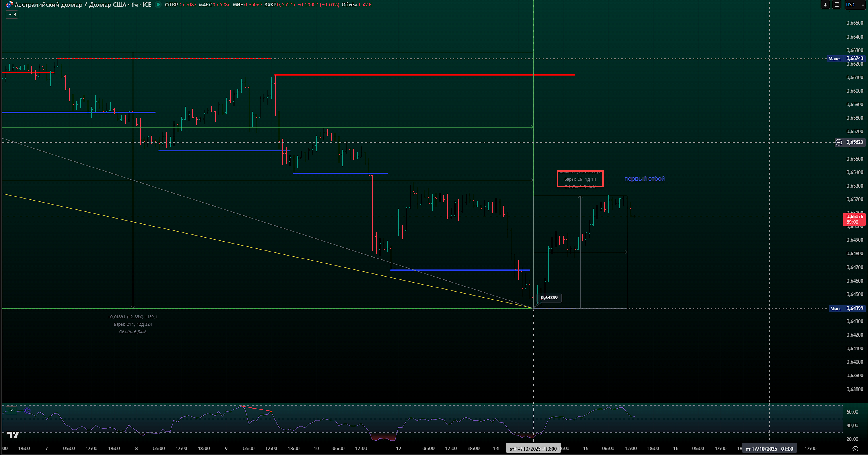The width and height of the screenshot is (868, 455).
Task: Click the 'первый отбой' text label
Action: pyautogui.click(x=644, y=179)
